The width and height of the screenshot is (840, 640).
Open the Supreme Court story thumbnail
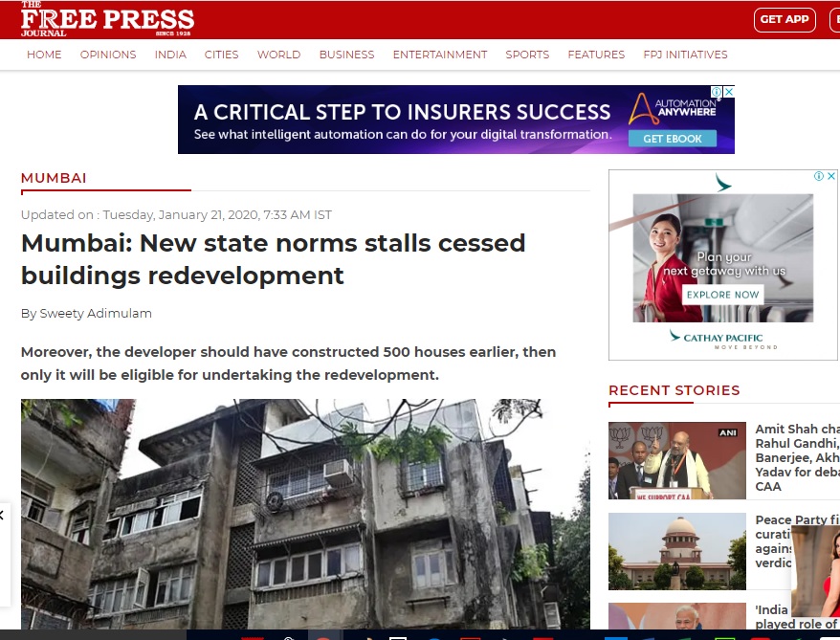coord(677,552)
